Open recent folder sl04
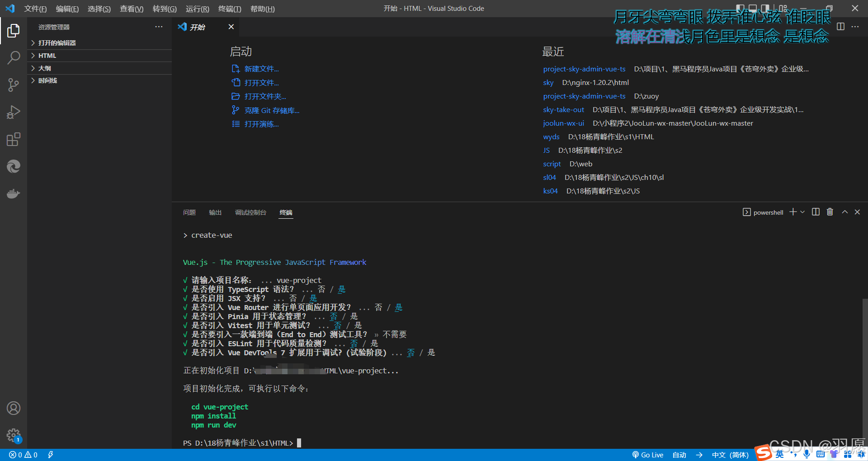 coord(549,178)
